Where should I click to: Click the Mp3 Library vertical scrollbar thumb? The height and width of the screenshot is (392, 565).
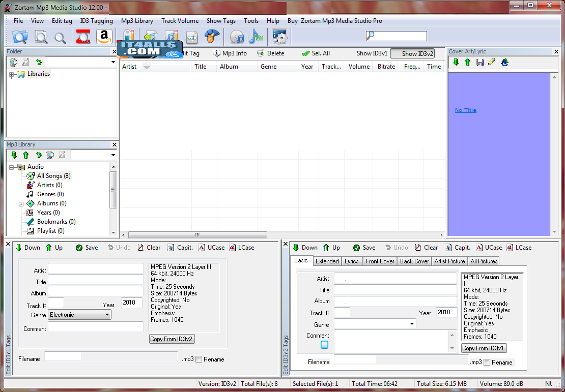click(113, 190)
